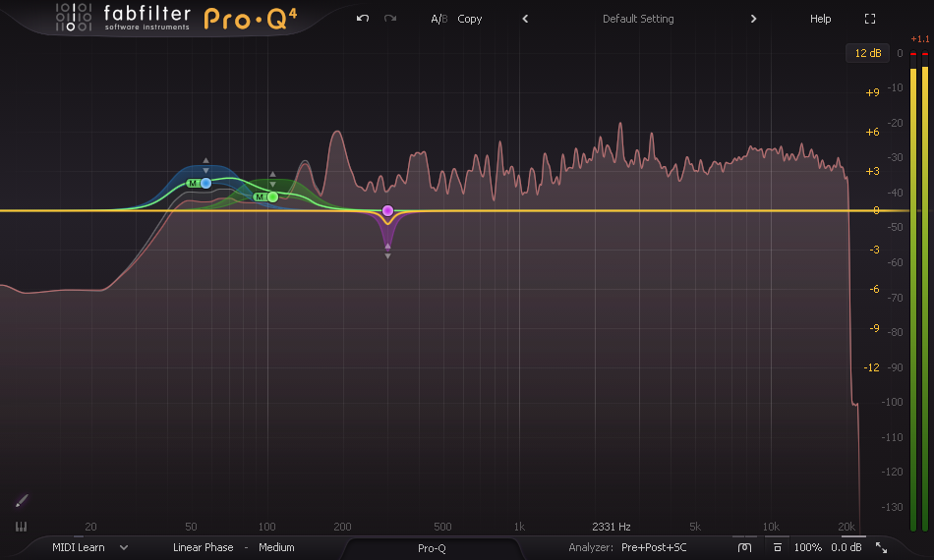Click the -12 dB scale label

[871, 367]
